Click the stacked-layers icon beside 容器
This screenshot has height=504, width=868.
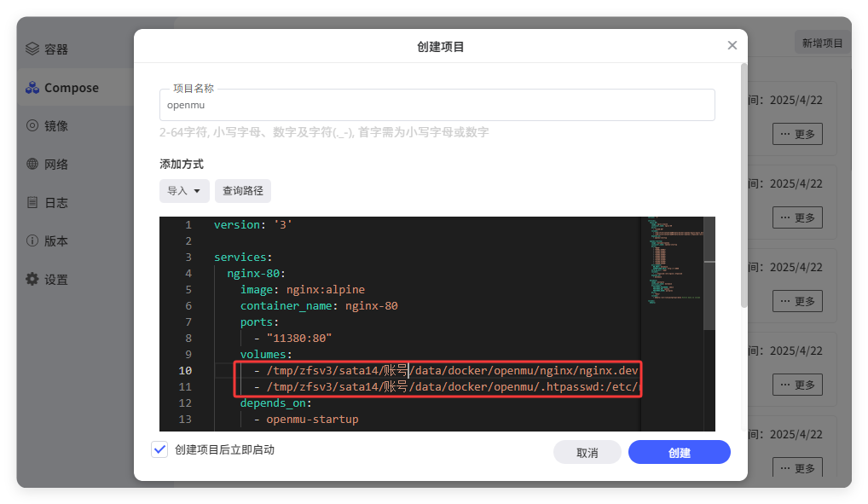tap(32, 49)
